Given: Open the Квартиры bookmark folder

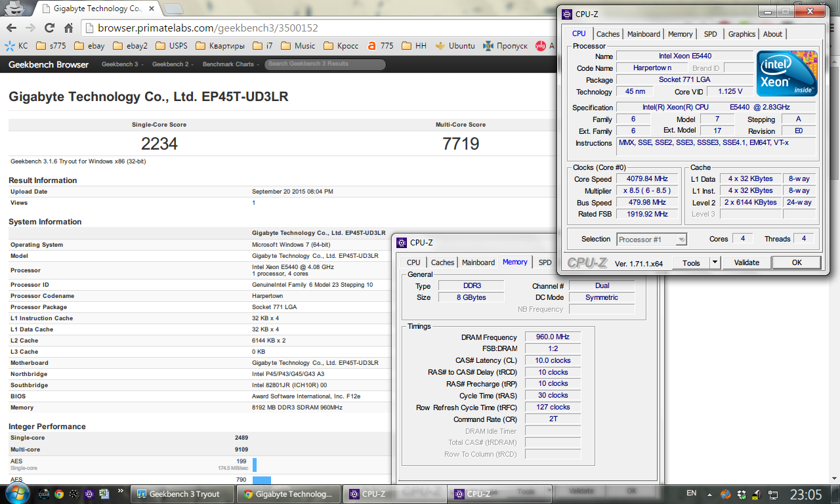Looking at the screenshot, I should coord(220,46).
